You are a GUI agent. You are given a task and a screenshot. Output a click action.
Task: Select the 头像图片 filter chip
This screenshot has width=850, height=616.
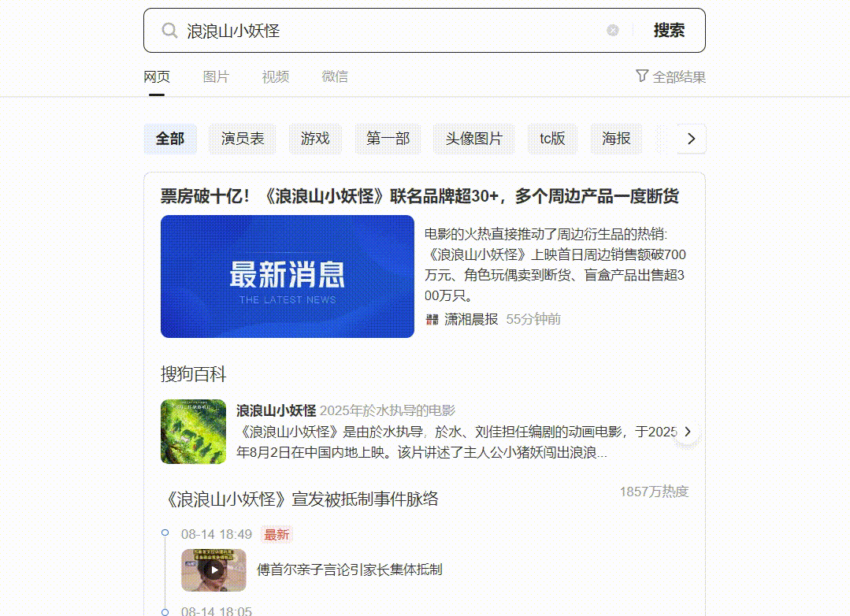click(473, 139)
